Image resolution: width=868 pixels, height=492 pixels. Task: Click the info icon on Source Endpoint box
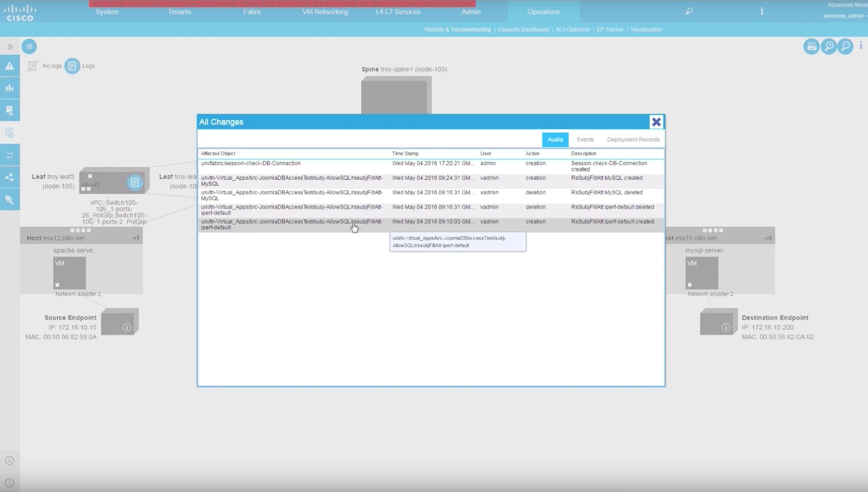[127, 327]
